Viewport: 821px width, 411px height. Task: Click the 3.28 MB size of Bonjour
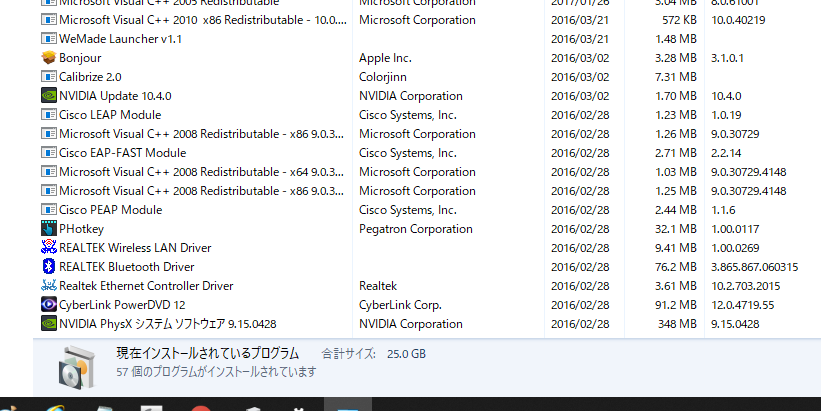coord(676,58)
